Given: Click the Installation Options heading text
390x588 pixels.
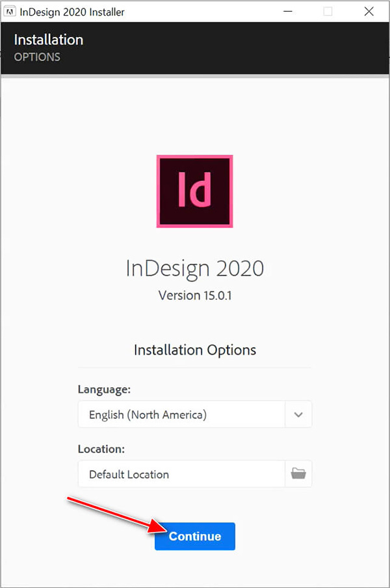Looking at the screenshot, I should (x=194, y=350).
